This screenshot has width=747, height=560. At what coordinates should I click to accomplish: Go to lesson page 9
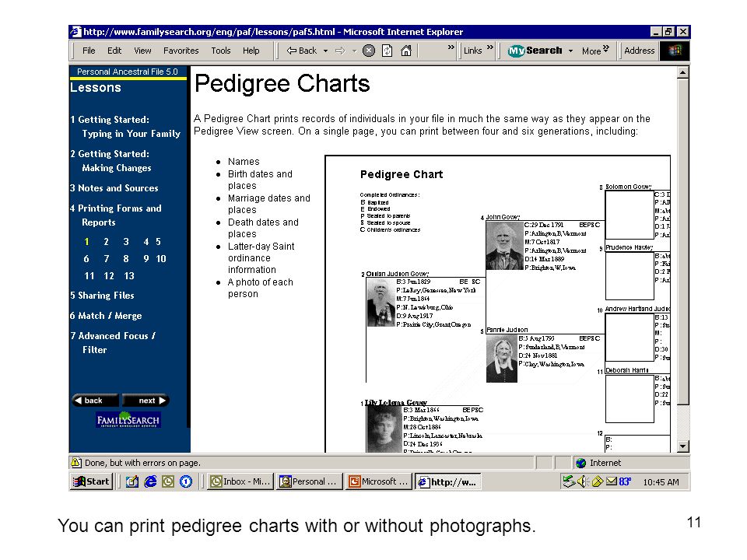tap(146, 259)
